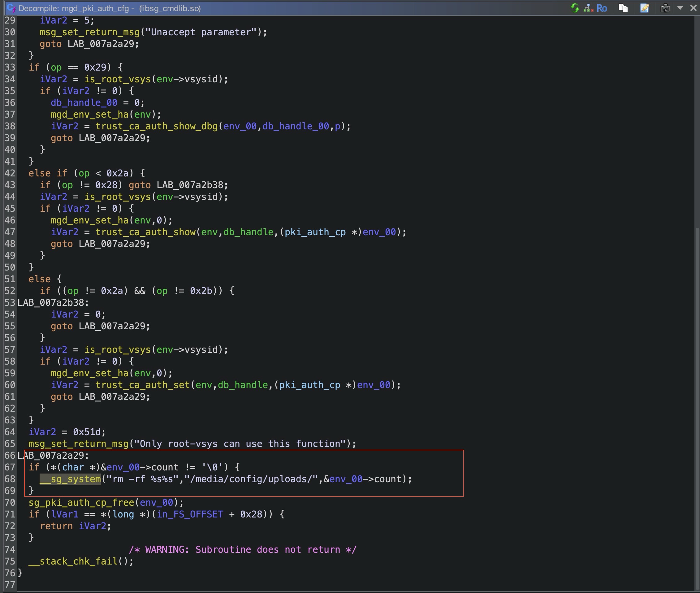Click the "Unaccept parameter" string literal

point(201,32)
